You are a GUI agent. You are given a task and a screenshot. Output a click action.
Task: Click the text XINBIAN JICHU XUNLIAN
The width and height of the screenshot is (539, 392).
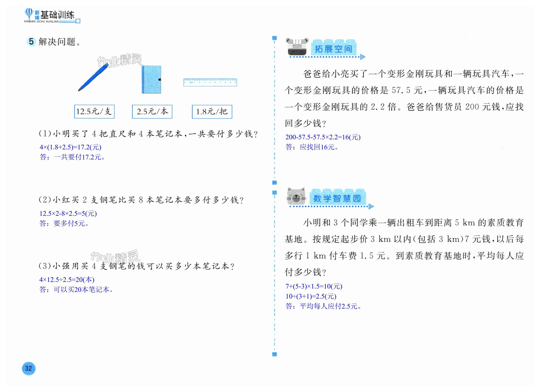[x=41, y=21]
